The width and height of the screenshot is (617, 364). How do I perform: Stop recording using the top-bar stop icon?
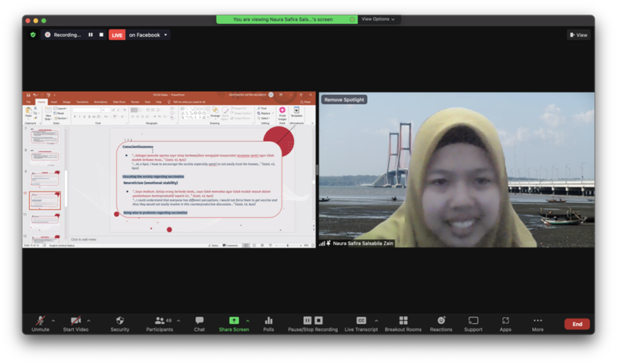(100, 35)
